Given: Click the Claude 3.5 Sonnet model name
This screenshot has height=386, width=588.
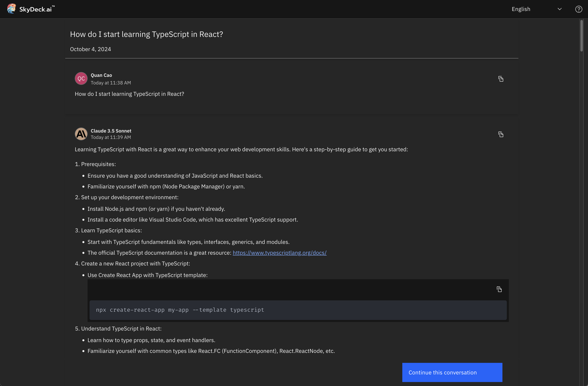Looking at the screenshot, I should pos(111,131).
